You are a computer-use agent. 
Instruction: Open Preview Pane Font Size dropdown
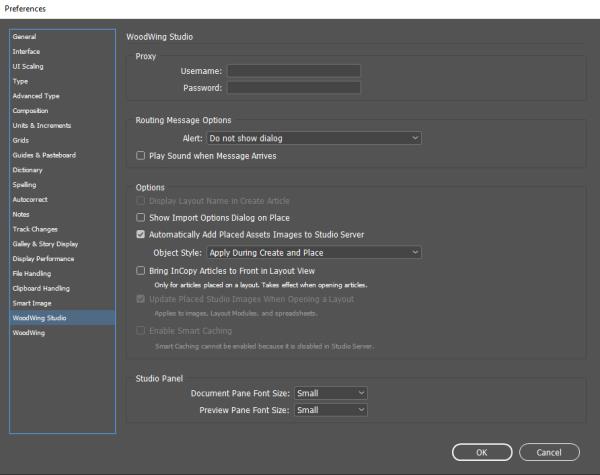pos(331,410)
